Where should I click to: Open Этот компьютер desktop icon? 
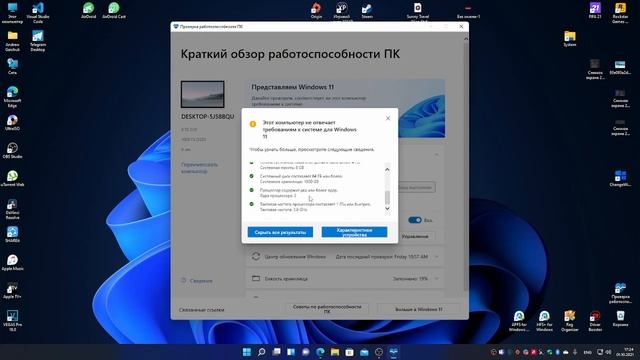pyautogui.click(x=12, y=12)
